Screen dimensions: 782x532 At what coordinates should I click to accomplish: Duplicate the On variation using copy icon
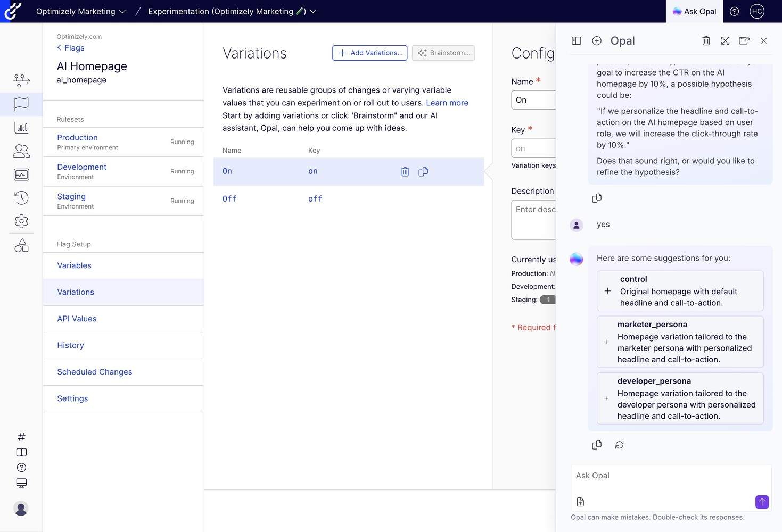pos(423,172)
